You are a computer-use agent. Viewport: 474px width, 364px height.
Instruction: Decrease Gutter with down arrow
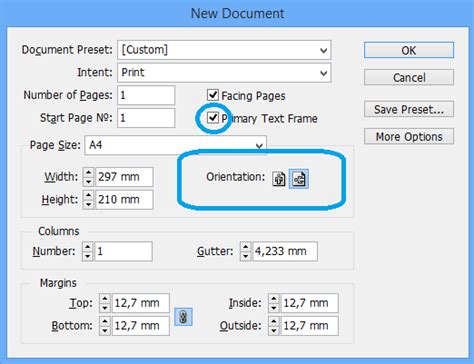click(x=245, y=256)
